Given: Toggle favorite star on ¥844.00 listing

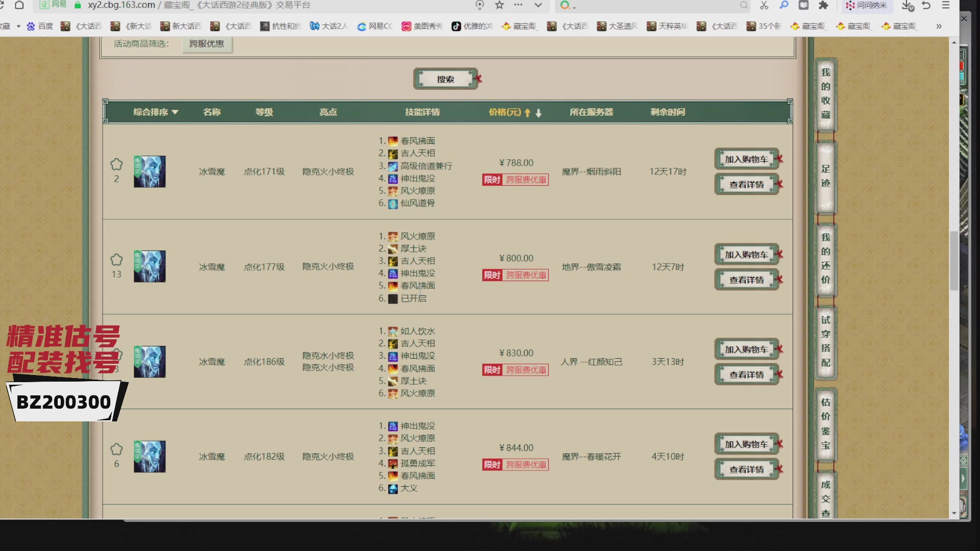Looking at the screenshot, I should (116, 449).
